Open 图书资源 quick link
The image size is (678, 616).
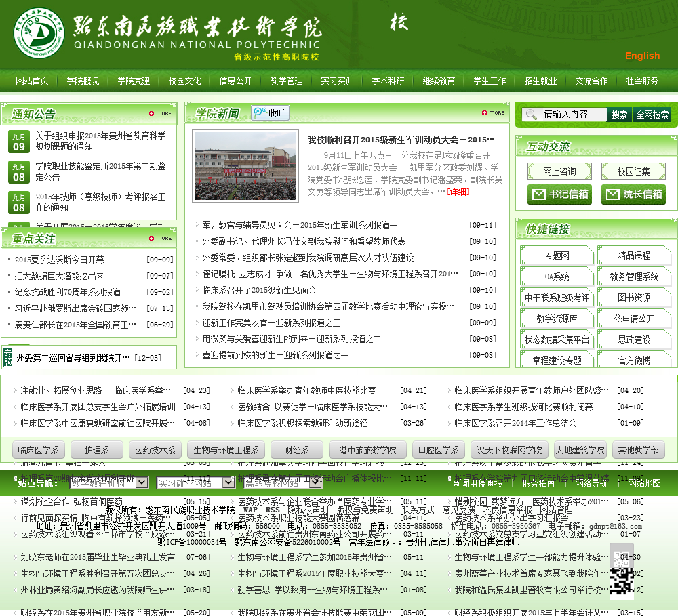tap(634, 297)
